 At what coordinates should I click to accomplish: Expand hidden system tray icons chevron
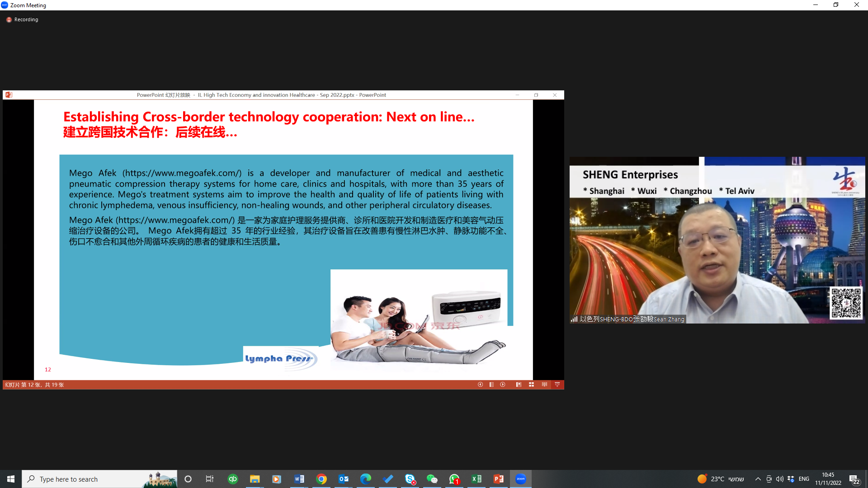tap(758, 479)
